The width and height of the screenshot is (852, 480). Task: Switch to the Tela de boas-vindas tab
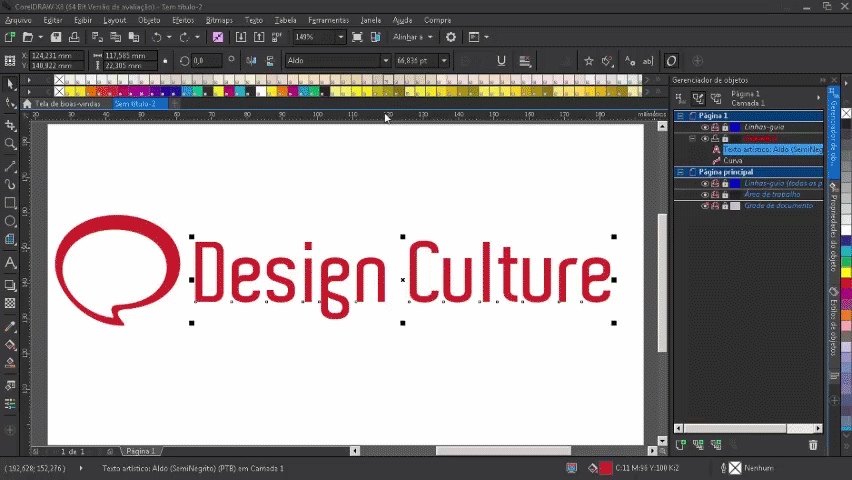click(68, 103)
